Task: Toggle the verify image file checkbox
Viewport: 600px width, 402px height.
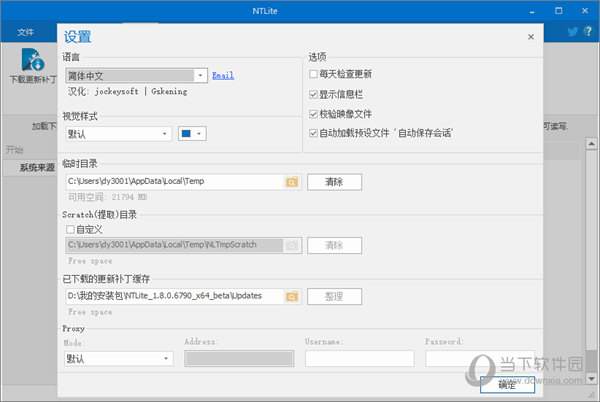Action: [313, 114]
